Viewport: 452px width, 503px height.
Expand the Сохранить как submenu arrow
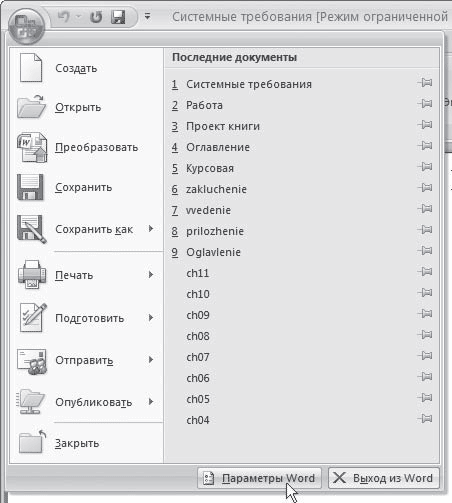click(151, 229)
